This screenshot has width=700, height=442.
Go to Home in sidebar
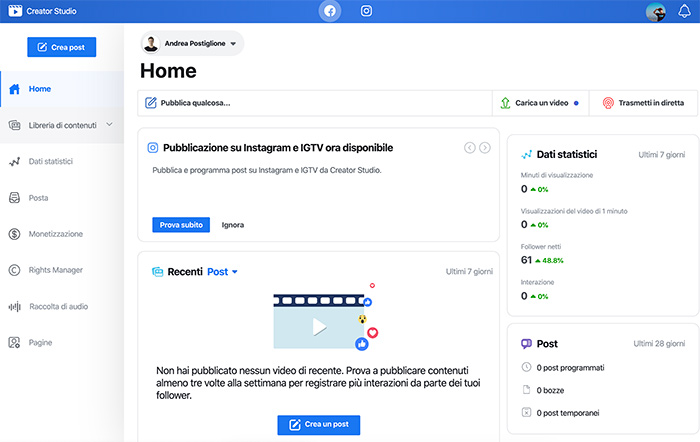62,89
